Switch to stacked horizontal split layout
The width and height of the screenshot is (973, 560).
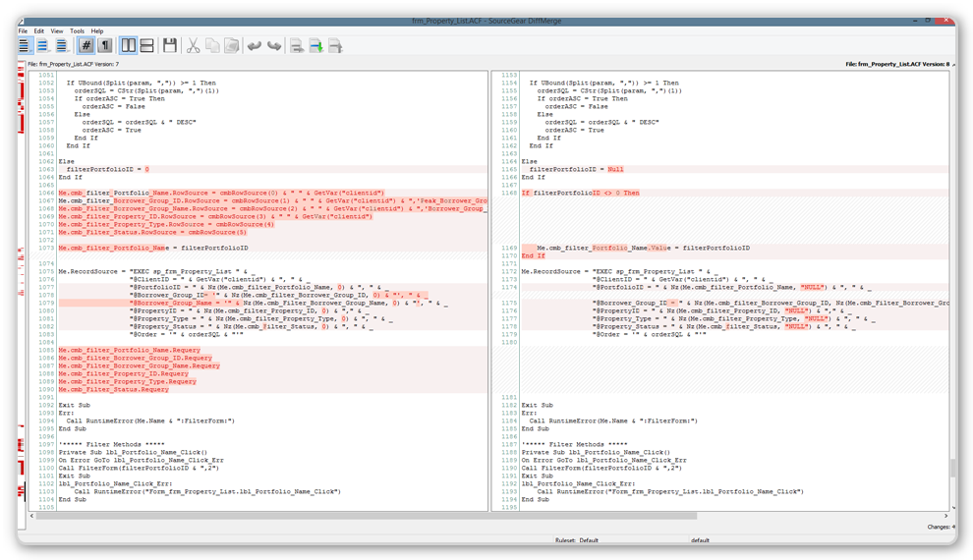[x=146, y=45]
